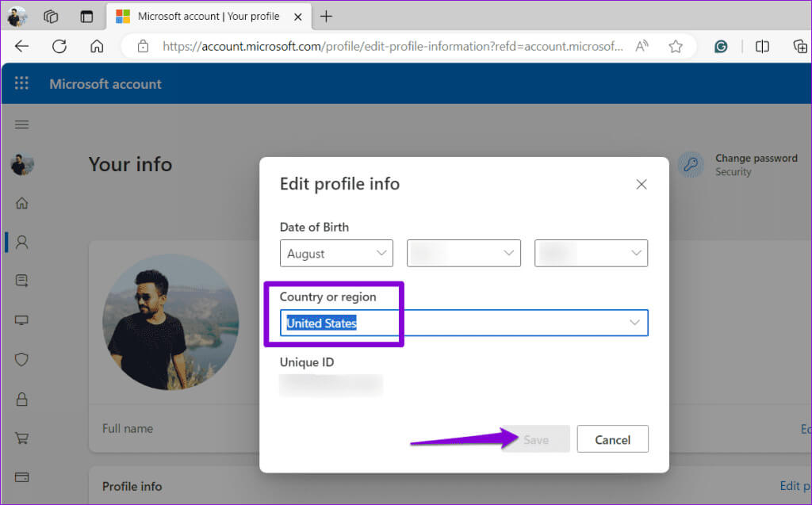Expand the Country or region dropdown arrow
This screenshot has width=812, height=505.
pyautogui.click(x=634, y=323)
